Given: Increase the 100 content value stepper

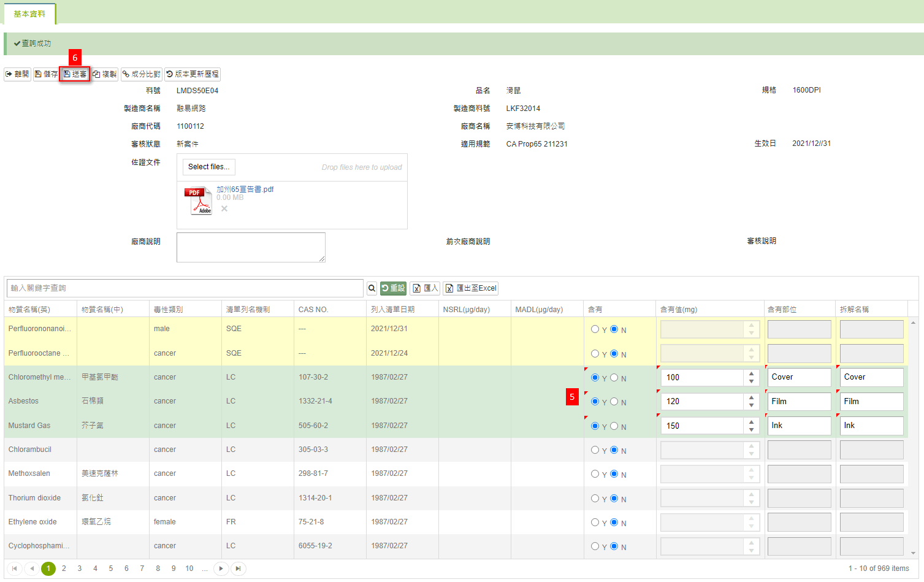Looking at the screenshot, I should click(x=751, y=373).
